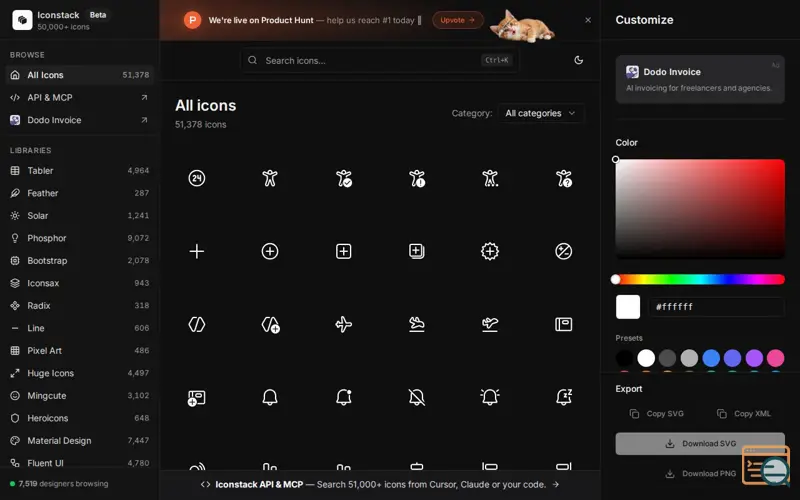This screenshot has width=800, height=500.
Task: Open API & MCP sidebar link
Action: [80, 97]
